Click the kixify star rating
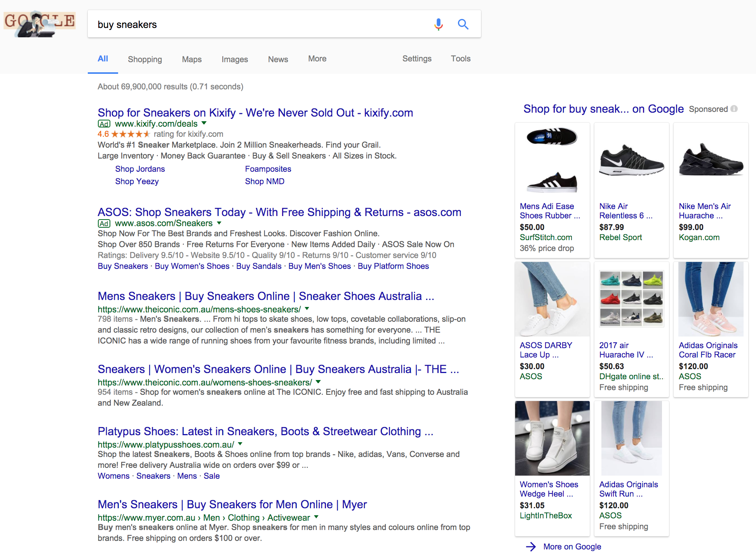 130,134
